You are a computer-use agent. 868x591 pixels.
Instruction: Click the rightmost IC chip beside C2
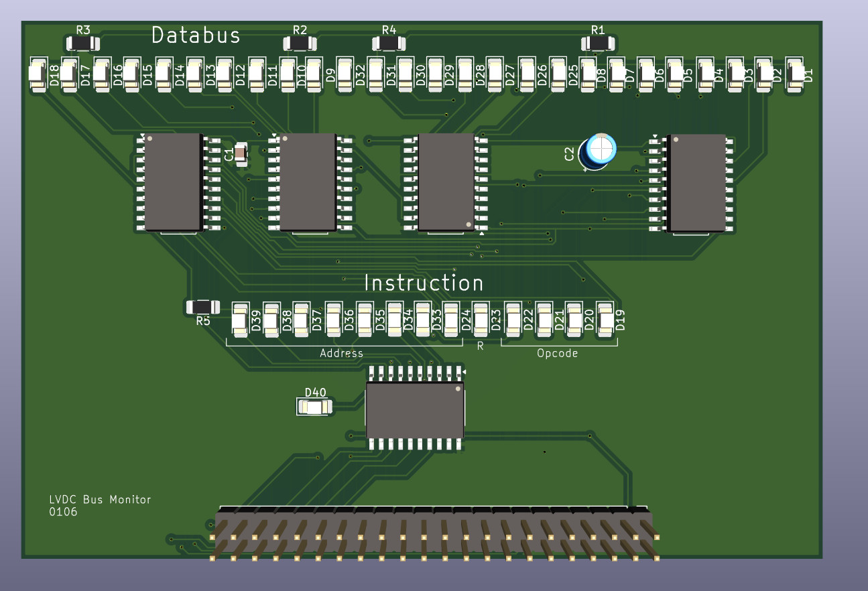tap(698, 182)
